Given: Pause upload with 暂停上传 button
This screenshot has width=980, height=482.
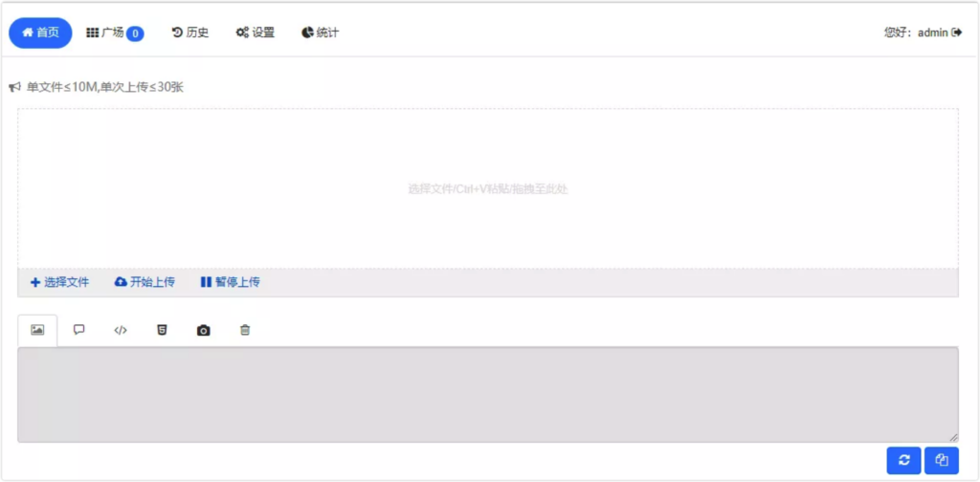Looking at the screenshot, I should [x=230, y=282].
